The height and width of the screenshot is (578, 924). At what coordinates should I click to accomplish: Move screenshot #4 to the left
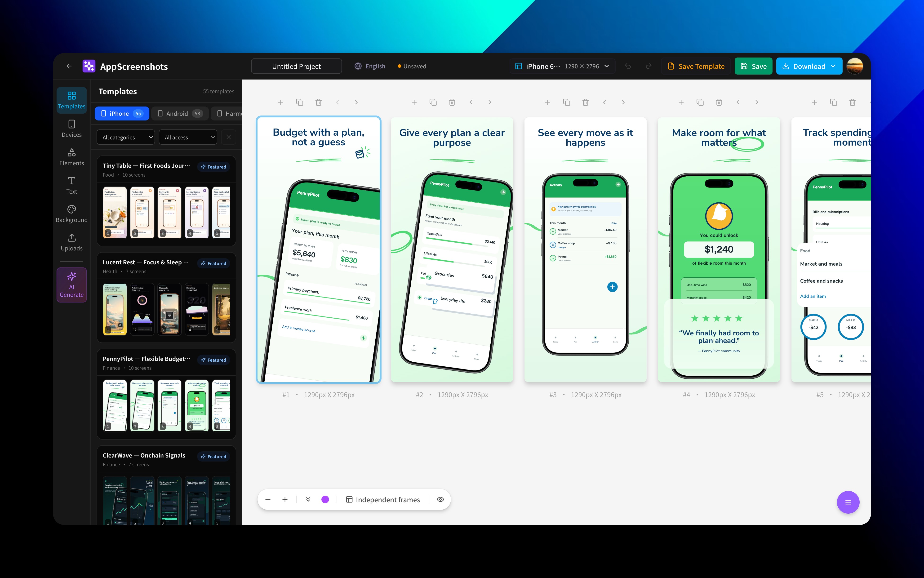point(738,102)
